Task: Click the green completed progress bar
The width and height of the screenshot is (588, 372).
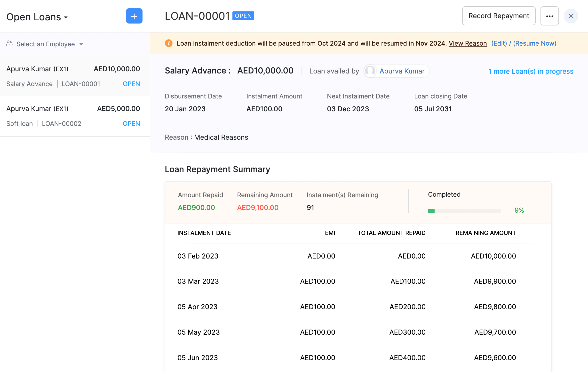Action: (x=431, y=210)
